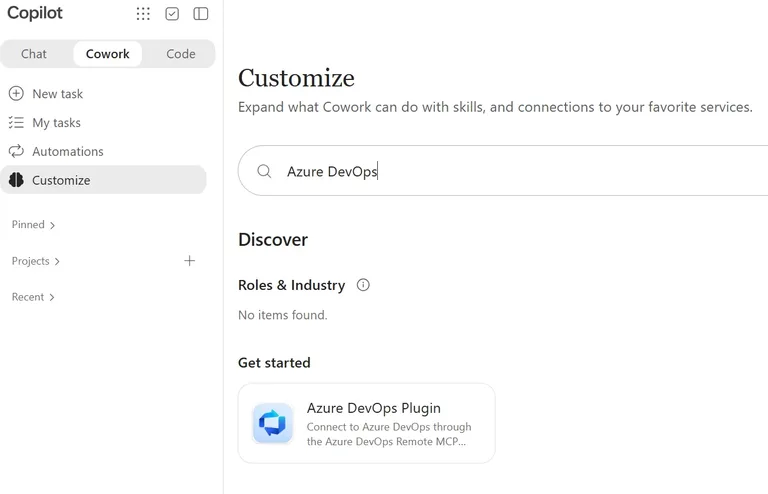The height and width of the screenshot is (494, 768).
Task: Click the Copilot title
Action: (x=35, y=13)
